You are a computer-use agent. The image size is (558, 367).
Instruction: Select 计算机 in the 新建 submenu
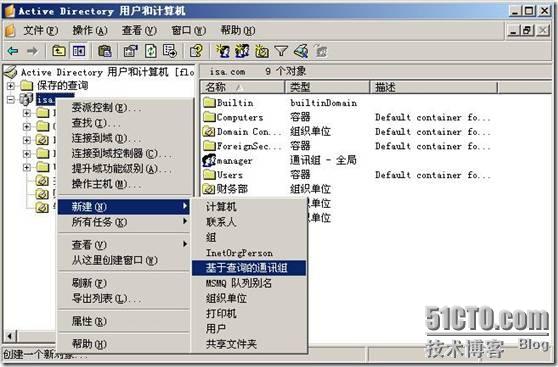pyautogui.click(x=249, y=207)
